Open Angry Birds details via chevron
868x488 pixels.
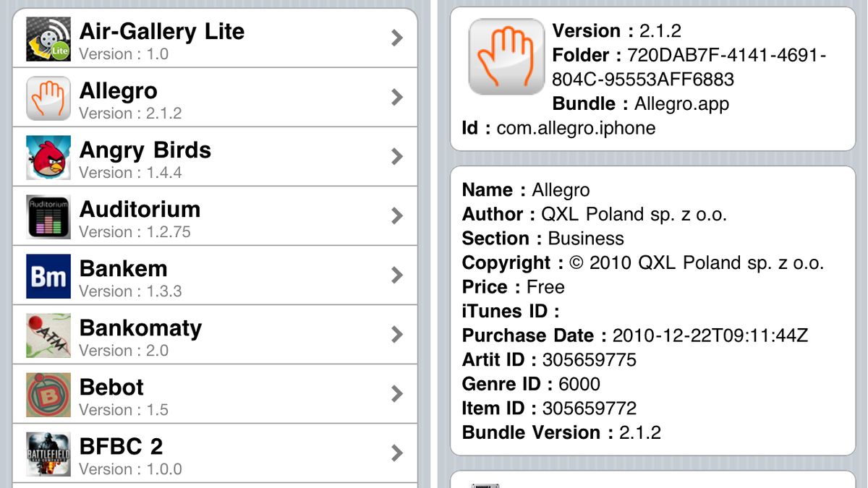pyautogui.click(x=396, y=157)
